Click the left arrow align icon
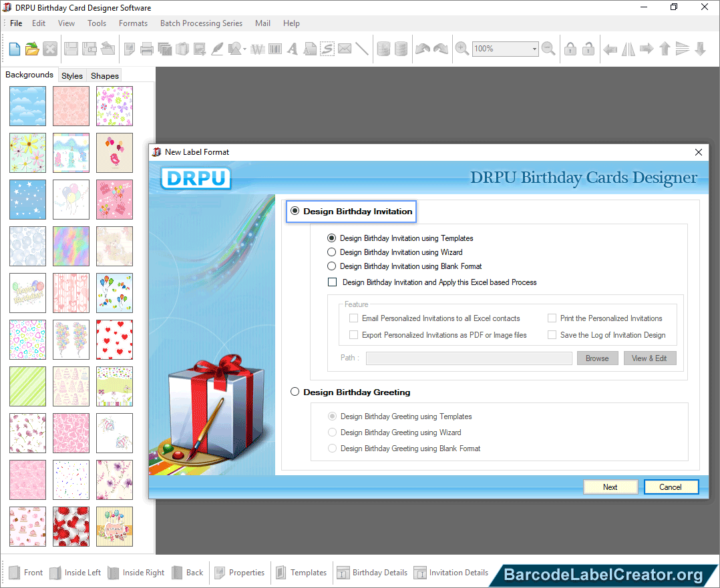Image resolution: width=720 pixels, height=588 pixels. [x=610, y=49]
